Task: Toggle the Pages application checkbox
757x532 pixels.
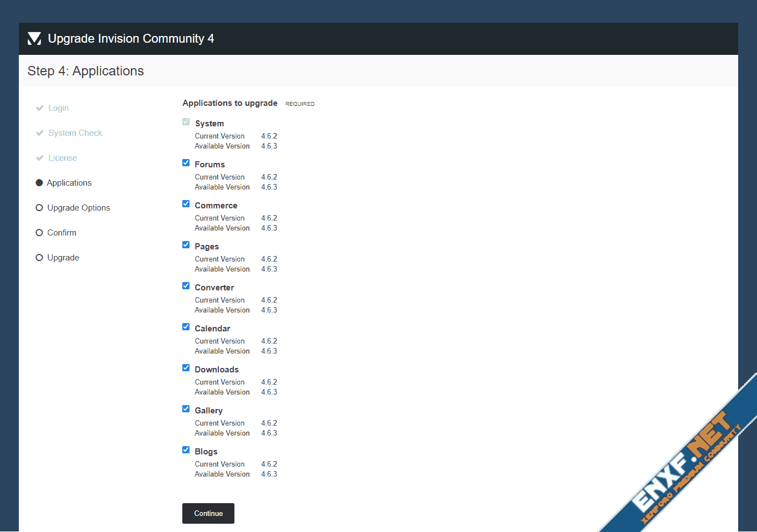Action: pyautogui.click(x=186, y=245)
